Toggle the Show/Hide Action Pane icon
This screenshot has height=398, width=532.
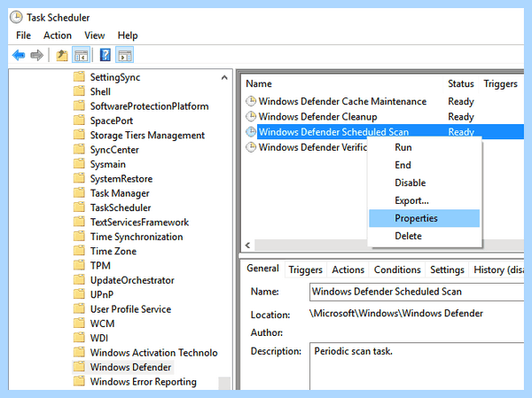click(x=124, y=55)
